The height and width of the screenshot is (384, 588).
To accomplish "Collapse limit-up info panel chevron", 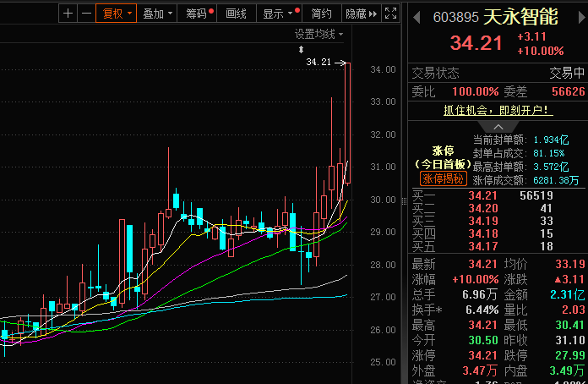I will pos(498,127).
